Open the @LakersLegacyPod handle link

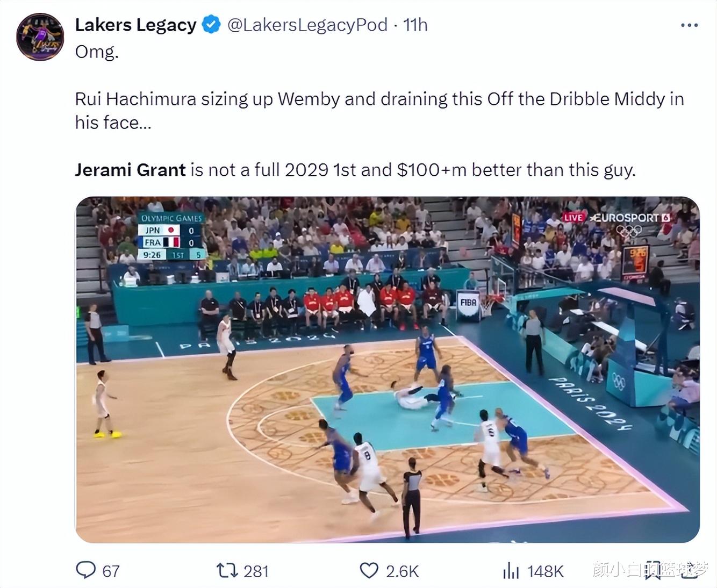point(307,25)
